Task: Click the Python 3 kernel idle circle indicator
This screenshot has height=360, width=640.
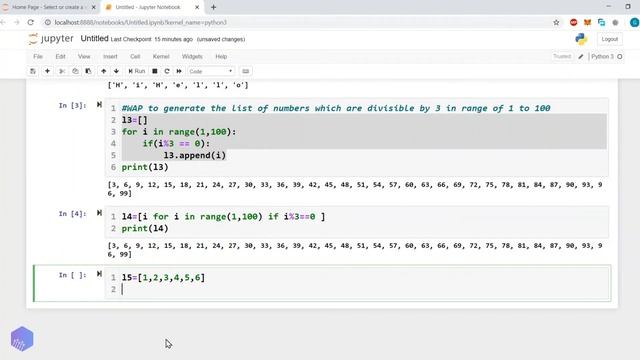Action: (x=620, y=57)
